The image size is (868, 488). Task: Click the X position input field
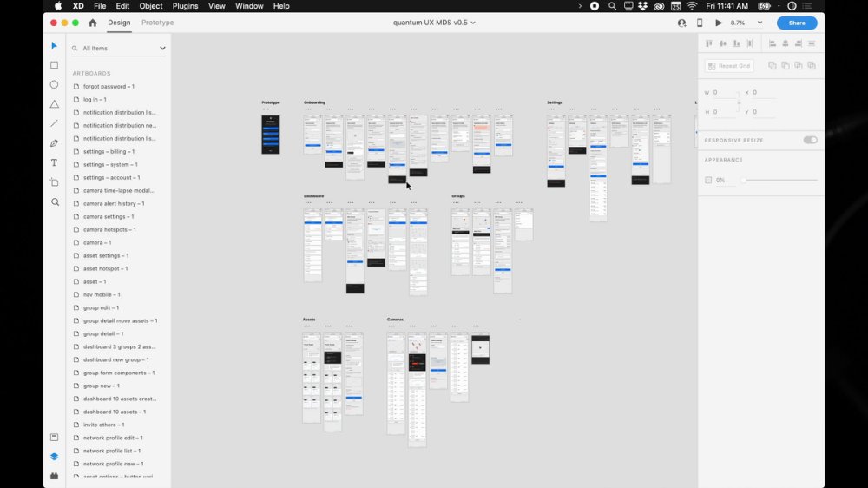pyautogui.click(x=764, y=93)
